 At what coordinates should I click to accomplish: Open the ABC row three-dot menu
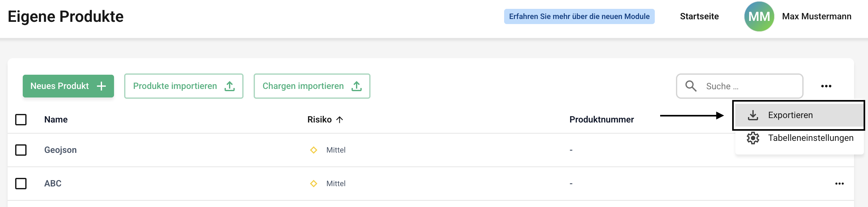coord(839,183)
